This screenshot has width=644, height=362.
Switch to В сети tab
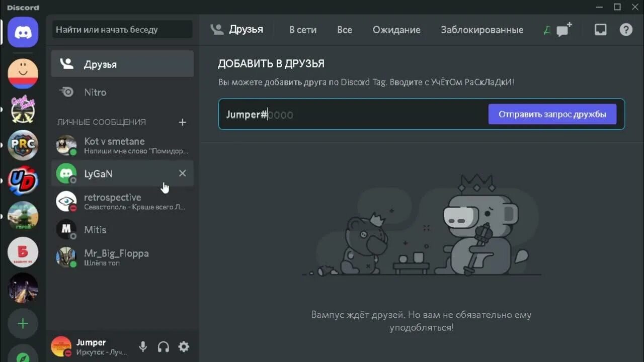(x=303, y=30)
